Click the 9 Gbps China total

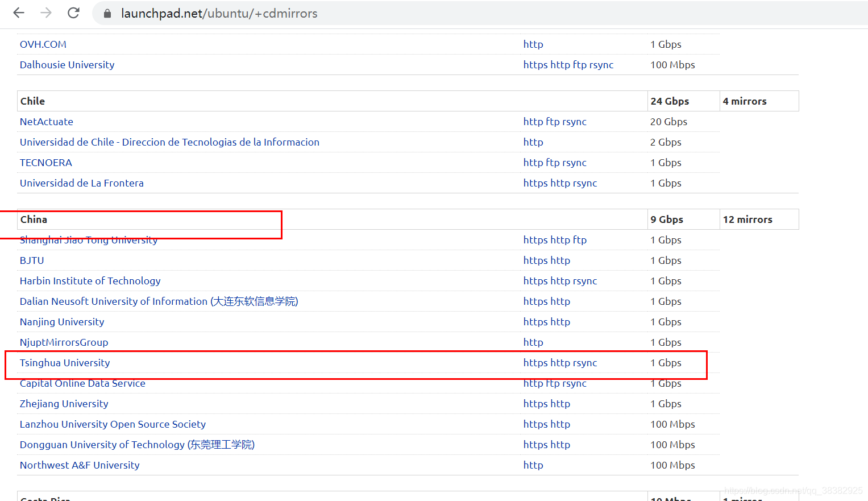[667, 220]
